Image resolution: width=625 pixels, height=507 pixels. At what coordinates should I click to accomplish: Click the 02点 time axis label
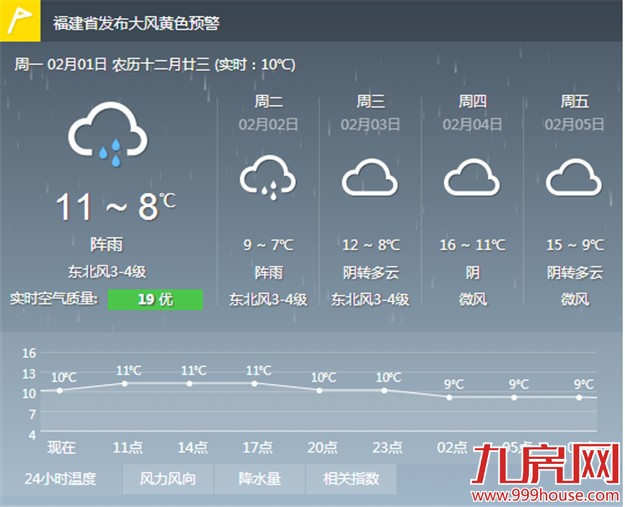[x=452, y=448]
